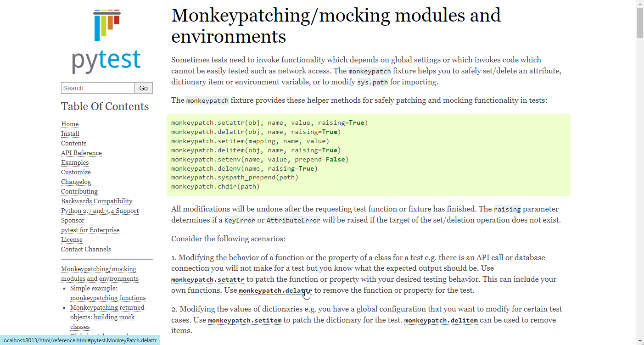
Task: Click code line monkeypatch.chdir(path)
Action: coord(215,187)
